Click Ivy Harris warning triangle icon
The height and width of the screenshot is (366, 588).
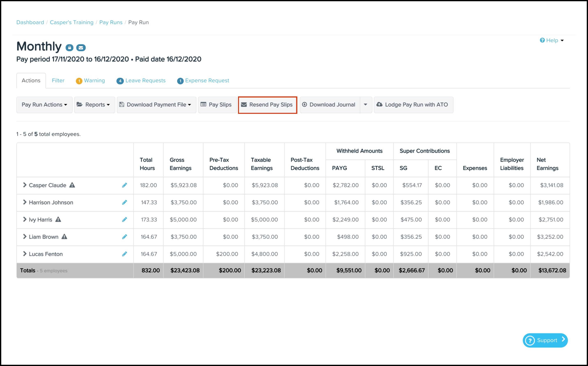click(58, 219)
